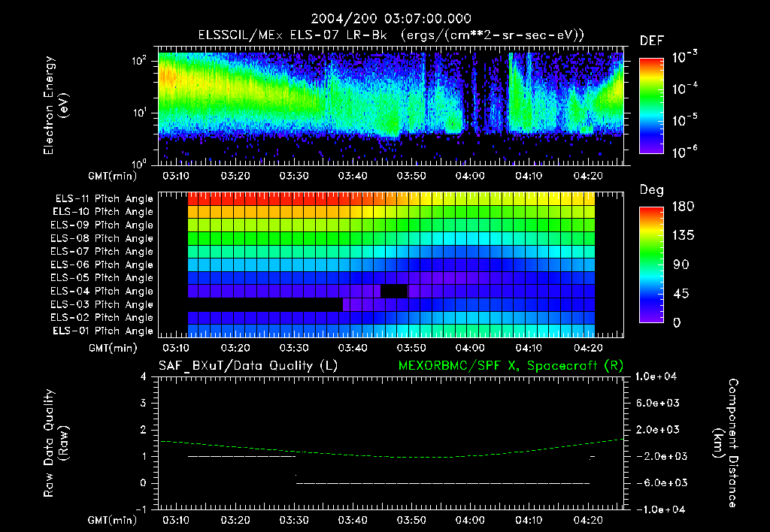Viewport: 770px width, 532px height.
Task: Click the 135 value on Deg scale
Action: click(x=683, y=236)
